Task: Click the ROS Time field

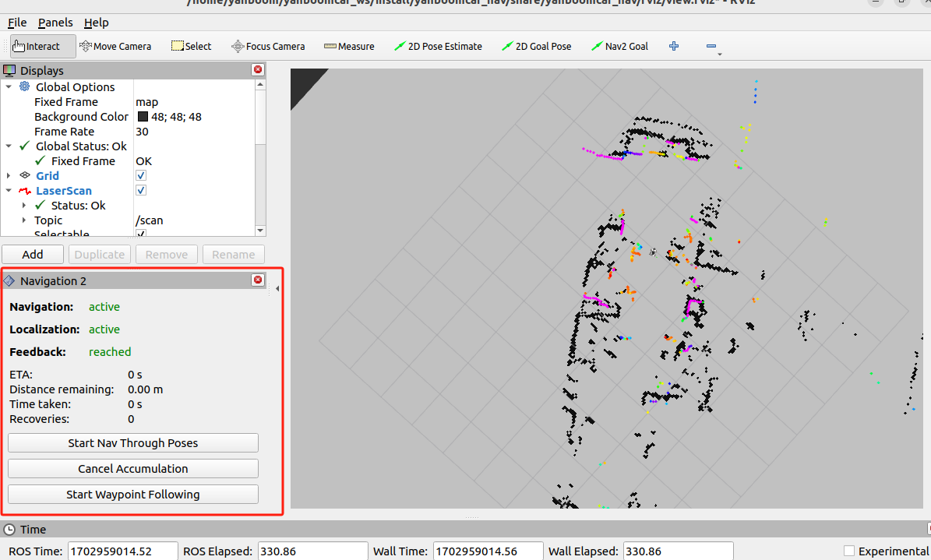Action: pos(123,551)
